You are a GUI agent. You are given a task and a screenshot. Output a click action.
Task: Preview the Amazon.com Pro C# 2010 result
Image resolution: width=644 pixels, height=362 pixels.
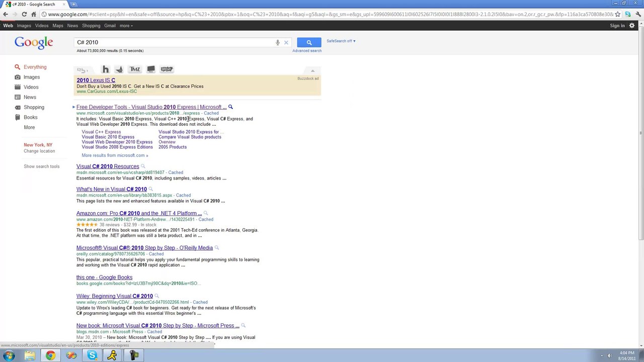205,214
